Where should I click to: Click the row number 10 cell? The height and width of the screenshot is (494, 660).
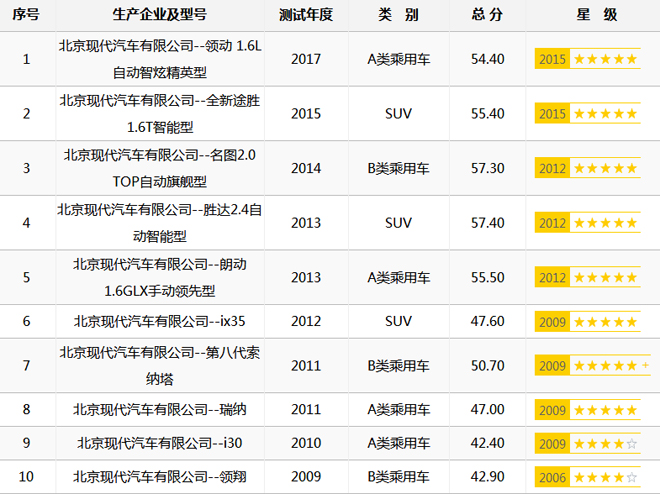coord(26,477)
